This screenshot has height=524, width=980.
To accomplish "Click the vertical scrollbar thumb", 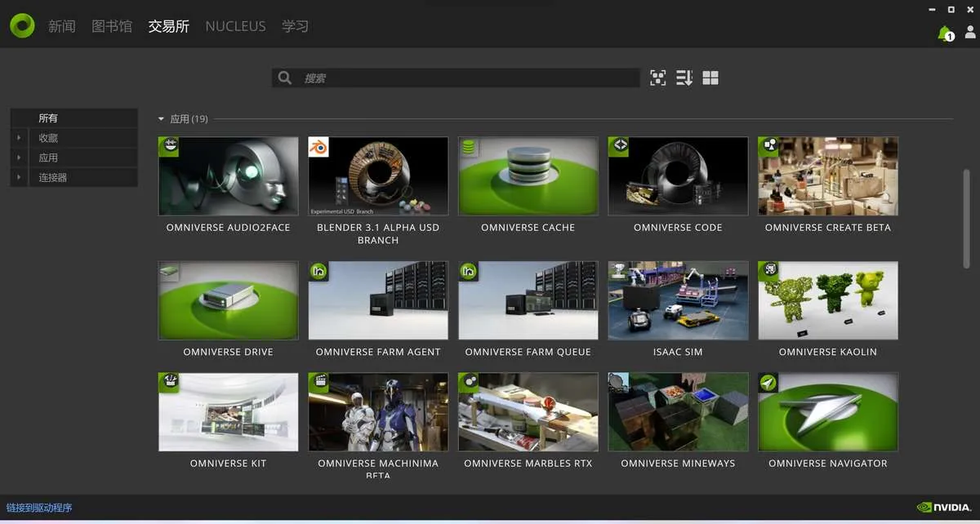I will 967,218.
